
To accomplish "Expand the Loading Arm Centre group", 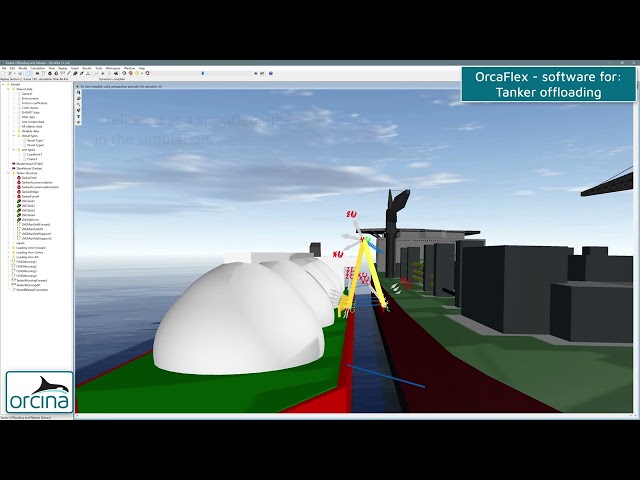I will [8, 252].
